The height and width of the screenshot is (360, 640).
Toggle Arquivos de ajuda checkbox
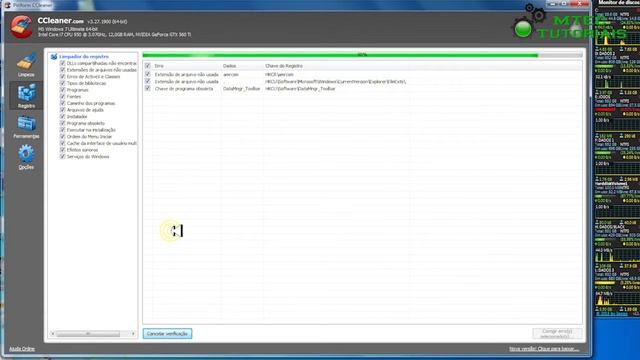tap(62, 110)
